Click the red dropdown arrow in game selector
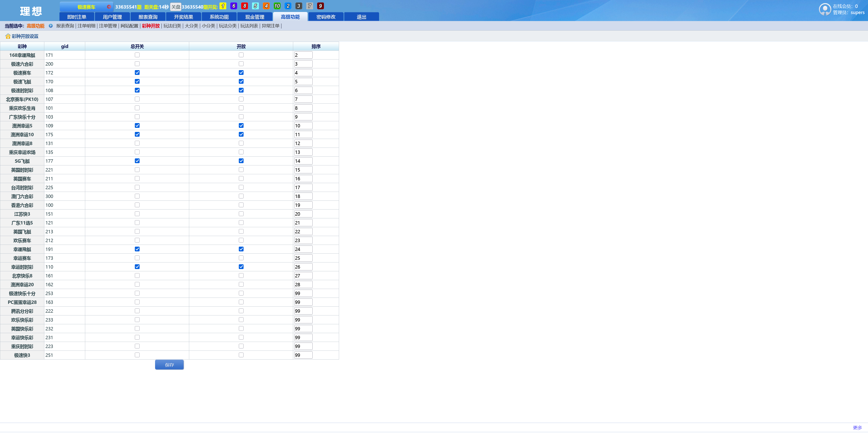Screen dimensions: 868x434 pyautogui.click(x=109, y=7)
